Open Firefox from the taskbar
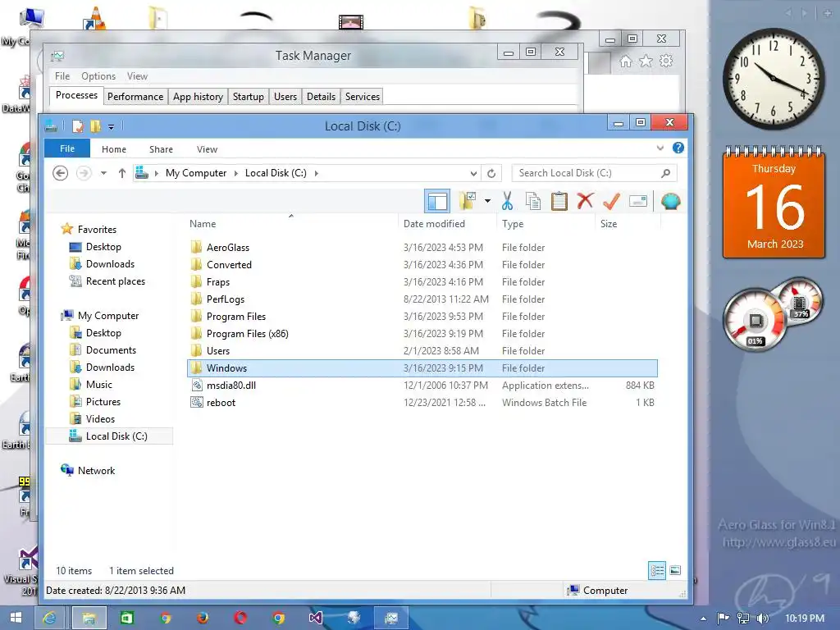Screen dimensions: 840x630 (203, 618)
